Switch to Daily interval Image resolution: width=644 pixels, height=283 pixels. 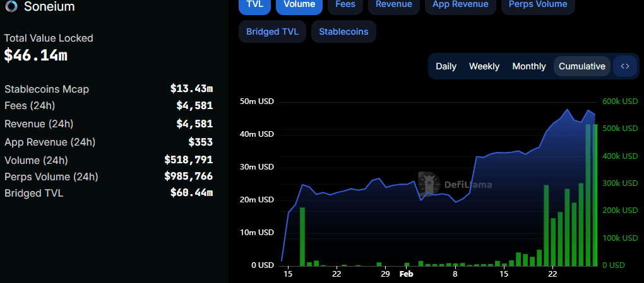pos(446,66)
